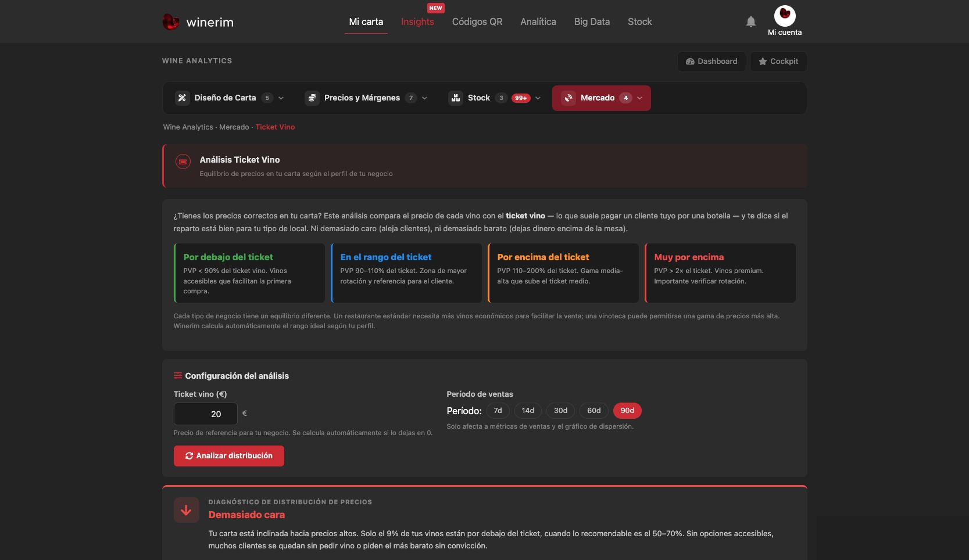The width and height of the screenshot is (969, 560).
Task: Click the Diseño de Carta tools icon
Action: coord(182,98)
